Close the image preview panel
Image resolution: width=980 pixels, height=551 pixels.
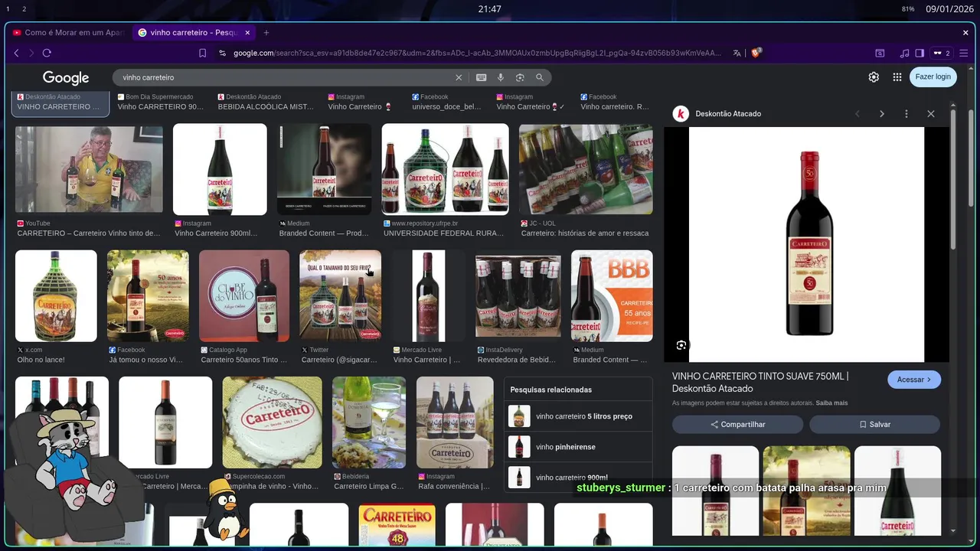point(930,113)
